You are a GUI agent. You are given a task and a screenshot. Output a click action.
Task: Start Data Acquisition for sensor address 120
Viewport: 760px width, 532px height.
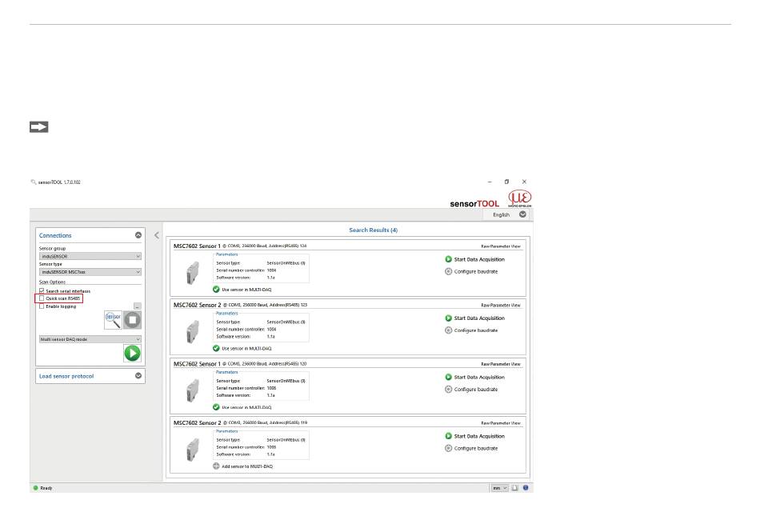475,377
